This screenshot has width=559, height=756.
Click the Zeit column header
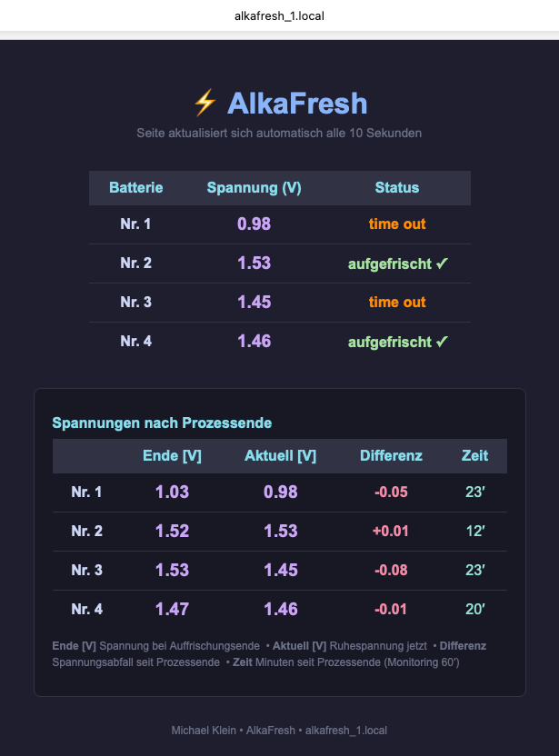(475, 455)
